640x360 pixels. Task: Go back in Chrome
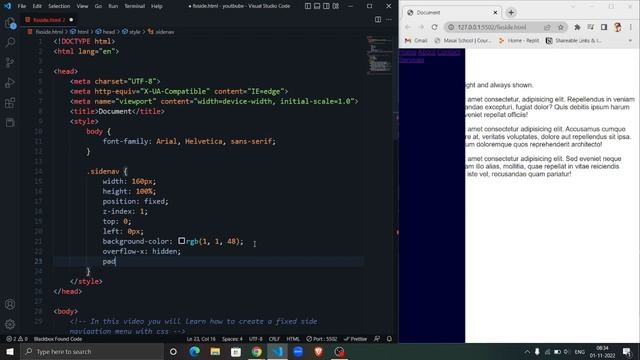pyautogui.click(x=408, y=27)
